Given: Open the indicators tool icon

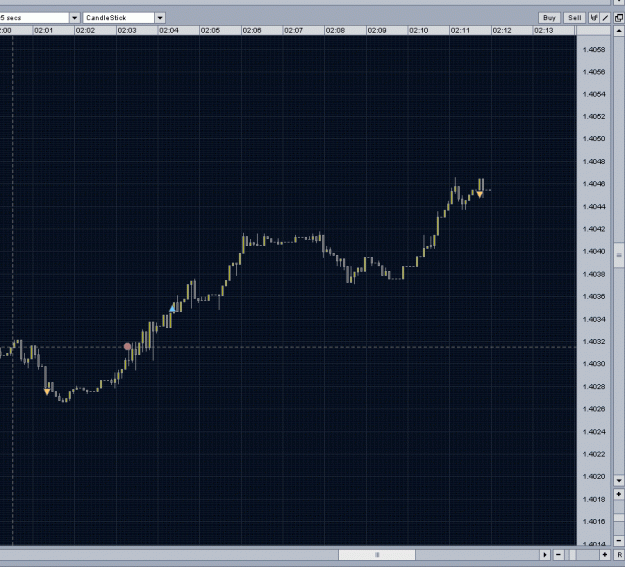Looking at the screenshot, I should click(594, 18).
